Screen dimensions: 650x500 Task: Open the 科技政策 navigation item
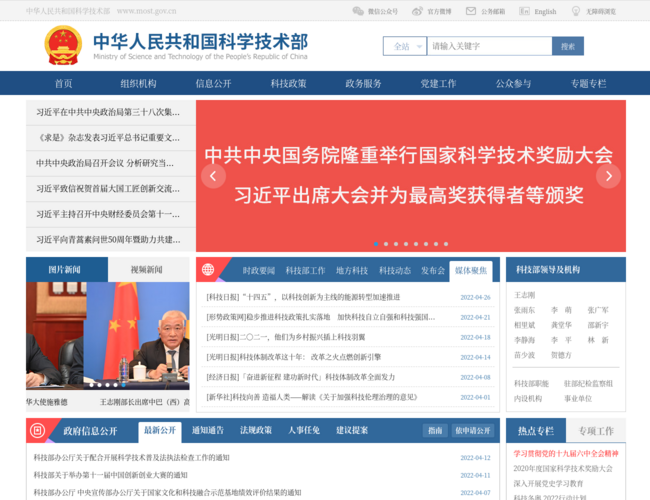point(289,83)
